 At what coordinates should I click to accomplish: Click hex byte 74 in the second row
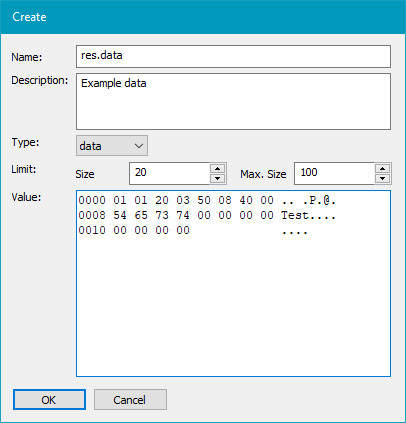[x=183, y=215]
